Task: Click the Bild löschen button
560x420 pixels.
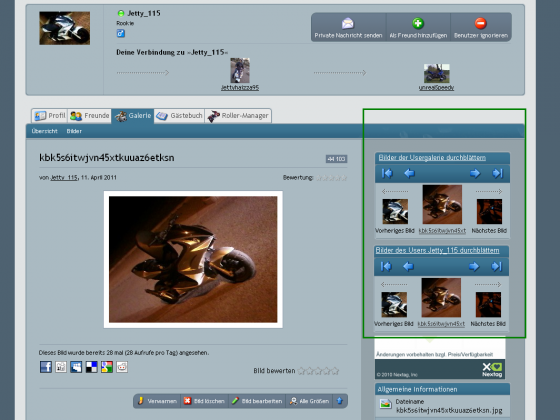Action: tap(204, 401)
